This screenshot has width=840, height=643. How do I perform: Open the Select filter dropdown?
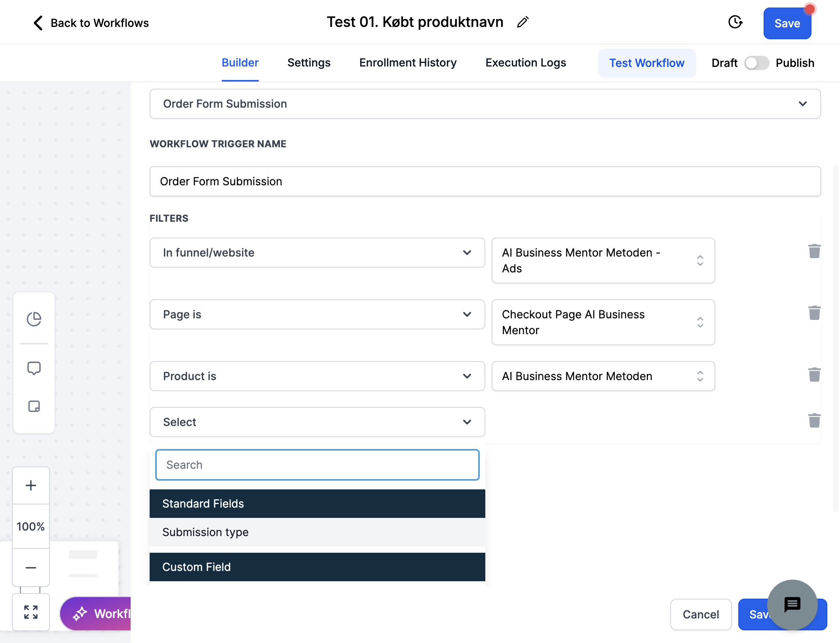[x=317, y=422]
